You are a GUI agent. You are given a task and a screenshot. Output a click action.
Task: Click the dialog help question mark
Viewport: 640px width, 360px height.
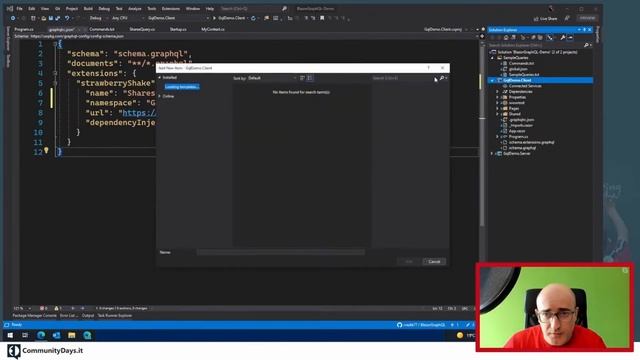(x=428, y=68)
